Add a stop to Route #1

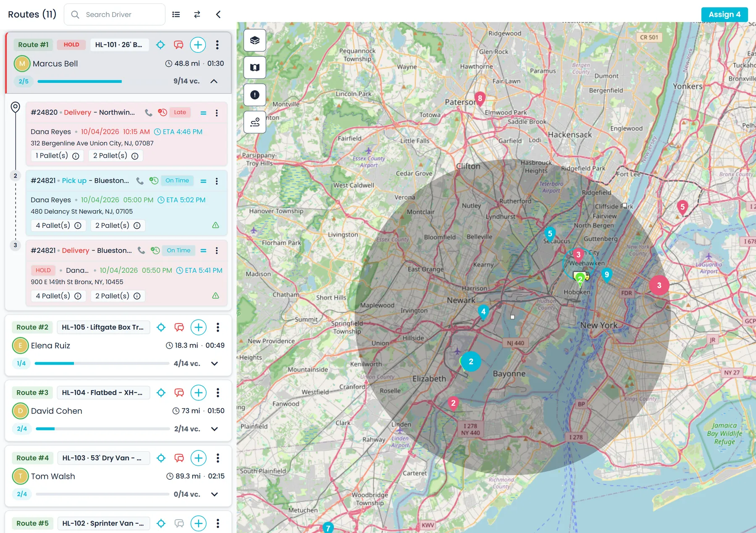198,45
